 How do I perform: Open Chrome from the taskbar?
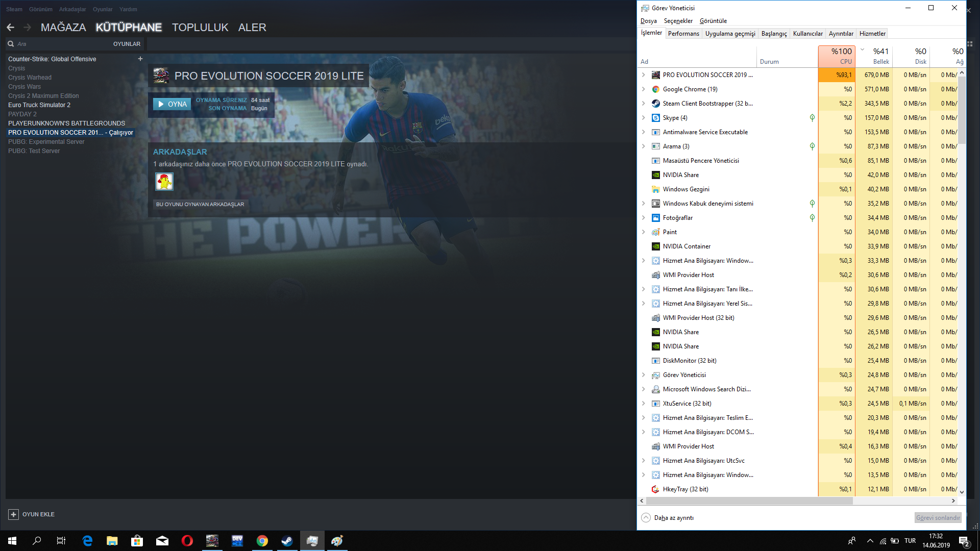[262, 541]
